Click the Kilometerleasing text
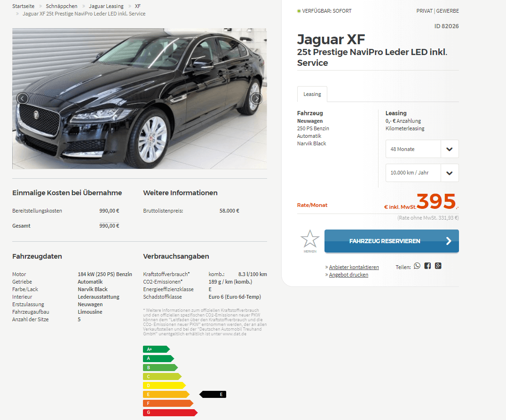506x420 pixels. (405, 128)
